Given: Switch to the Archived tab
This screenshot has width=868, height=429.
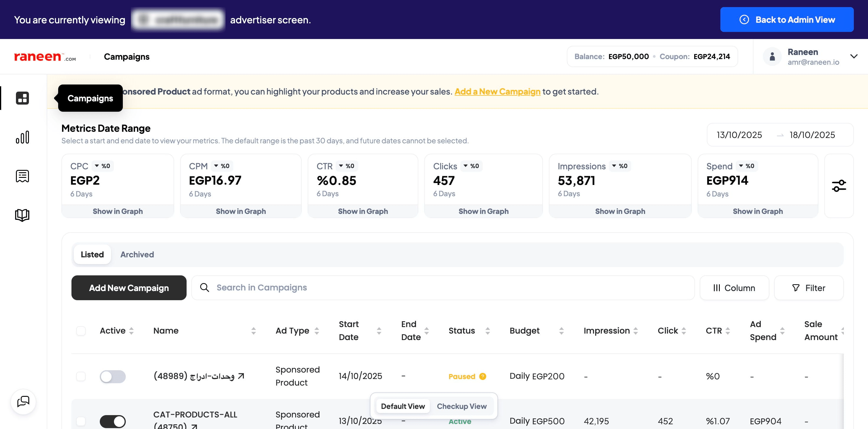Looking at the screenshot, I should click(x=137, y=255).
